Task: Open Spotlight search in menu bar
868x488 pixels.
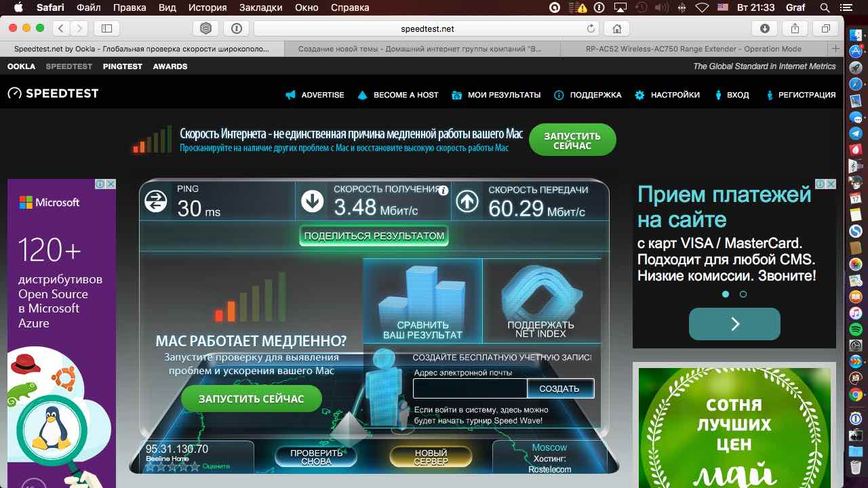Action: [x=825, y=7]
